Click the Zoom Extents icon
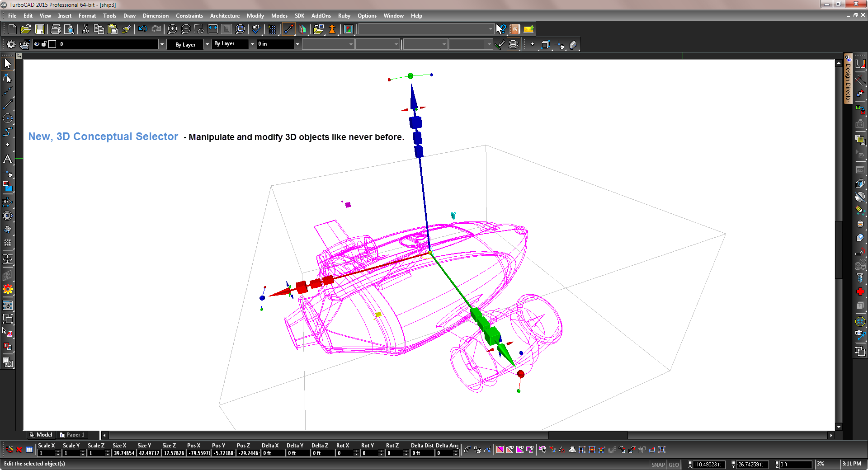Viewport: 868px width, 470px height. (x=213, y=29)
